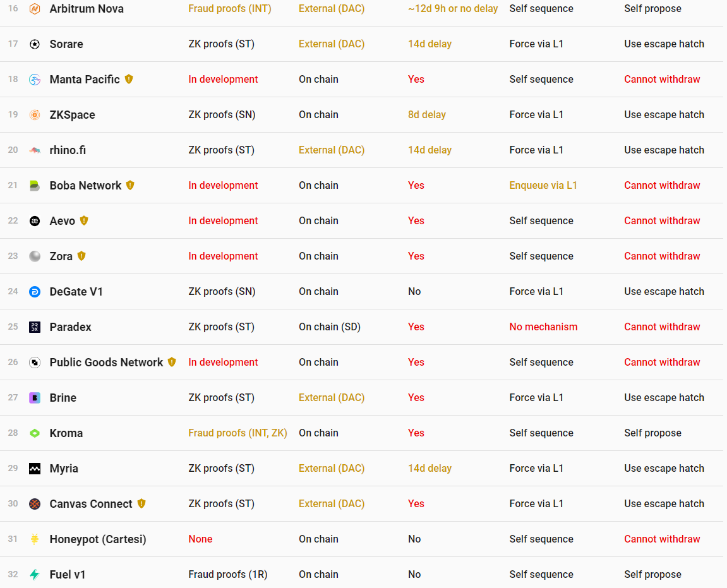
Task: Click Kroma's 'Fraud proofs (INT, ZK)' cell
Action: (238, 433)
